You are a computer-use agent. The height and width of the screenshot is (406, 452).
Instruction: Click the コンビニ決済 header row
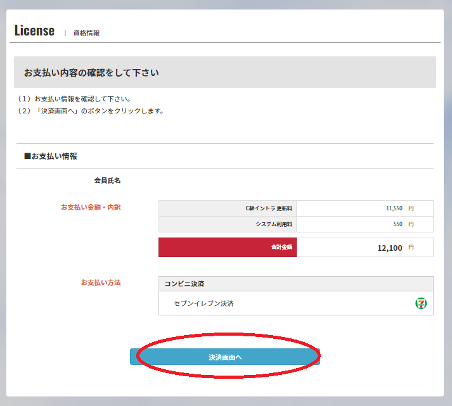(296, 284)
